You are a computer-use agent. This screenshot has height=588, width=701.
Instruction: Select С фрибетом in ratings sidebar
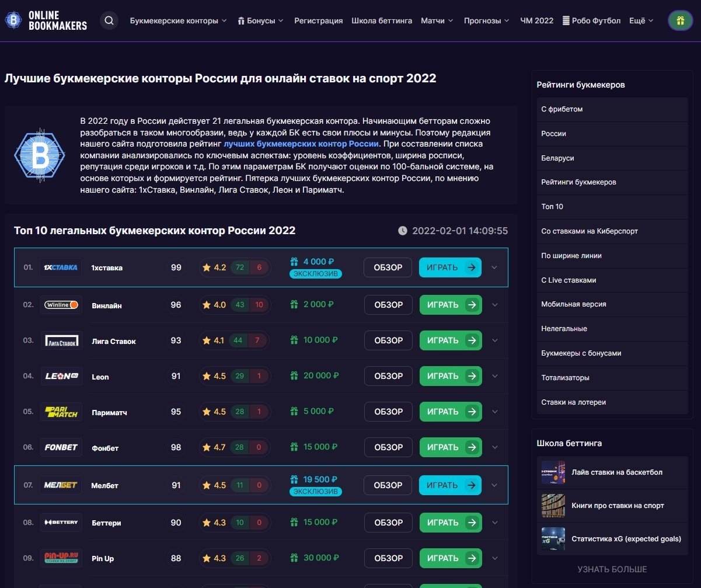coord(612,109)
